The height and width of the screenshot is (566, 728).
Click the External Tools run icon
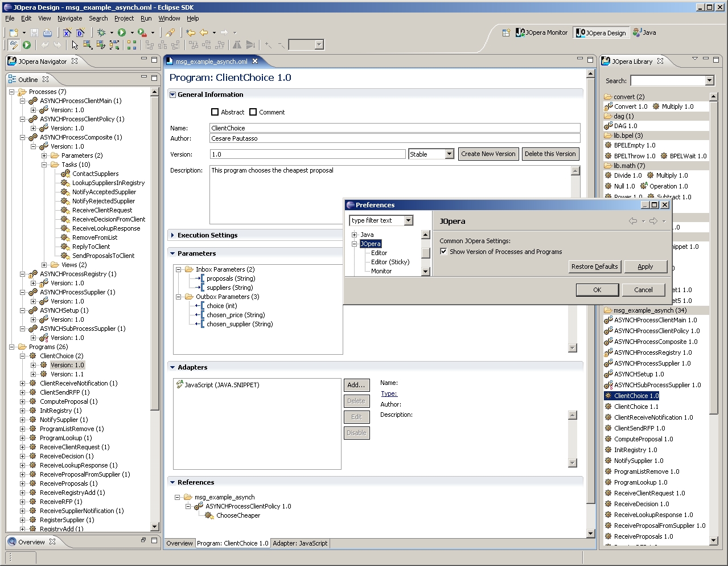142,33
